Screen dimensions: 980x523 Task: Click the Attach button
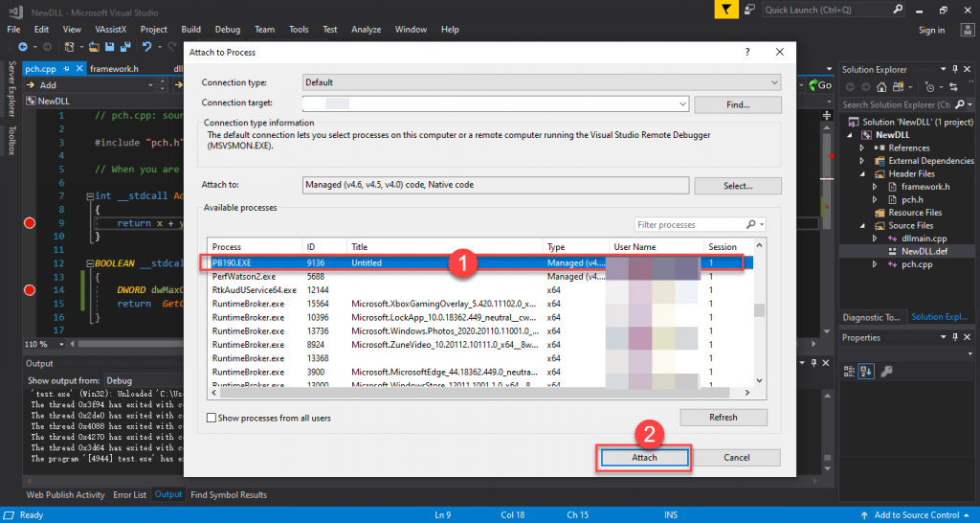[x=644, y=458]
